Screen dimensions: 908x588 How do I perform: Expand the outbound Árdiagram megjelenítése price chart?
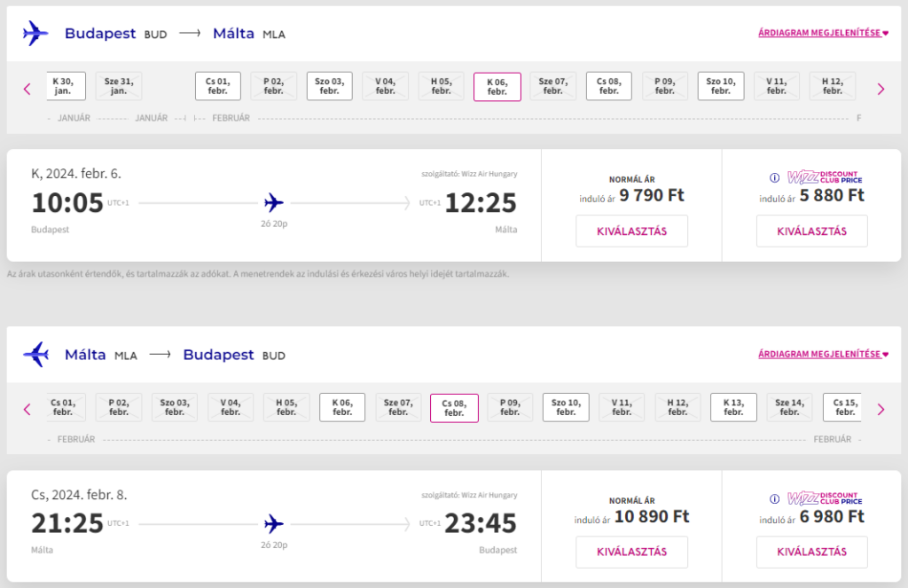pyautogui.click(x=823, y=33)
